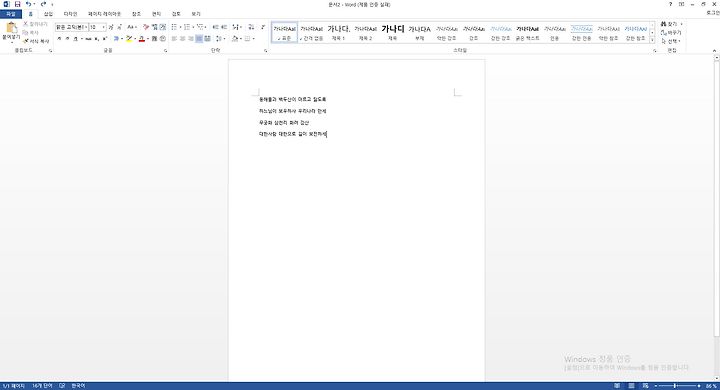720x390 pixels.
Task: Click the Grow Font icon
Action: 111,27
